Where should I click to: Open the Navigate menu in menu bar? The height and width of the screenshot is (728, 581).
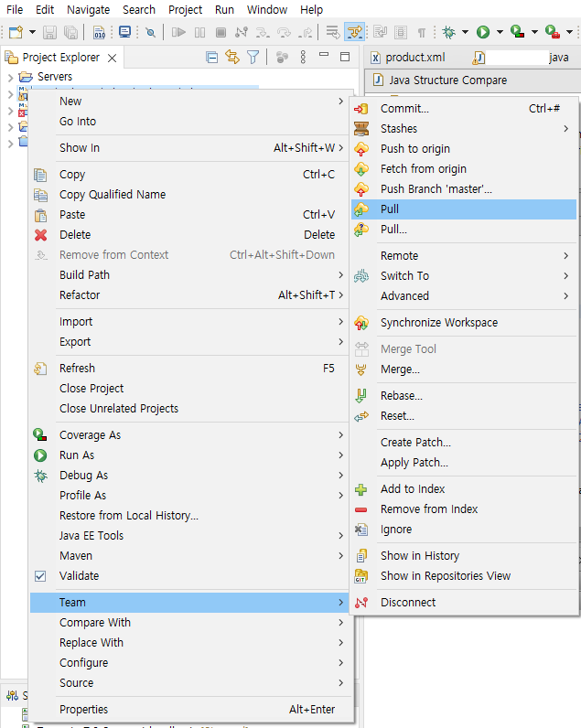[88, 10]
